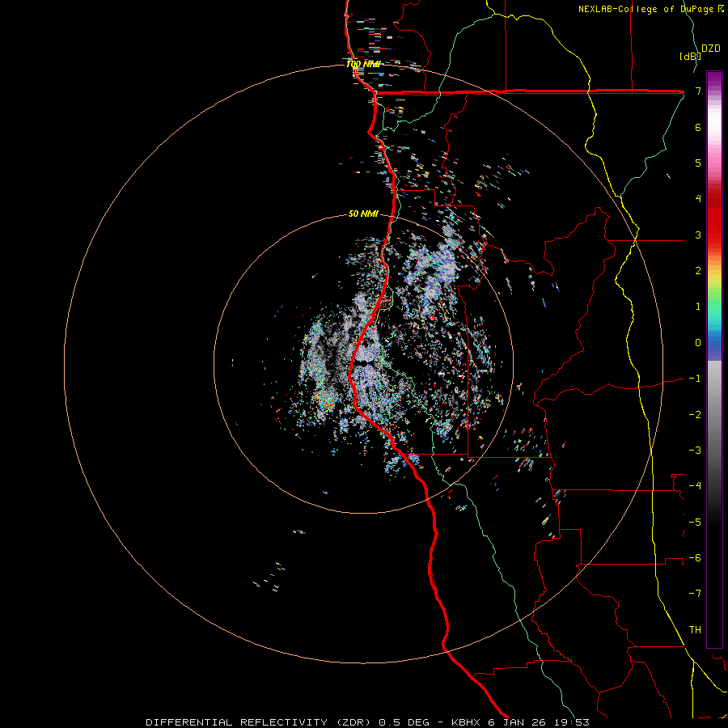Click the 1 value on color scale
Viewport: 728px width, 728px height.
point(698,307)
